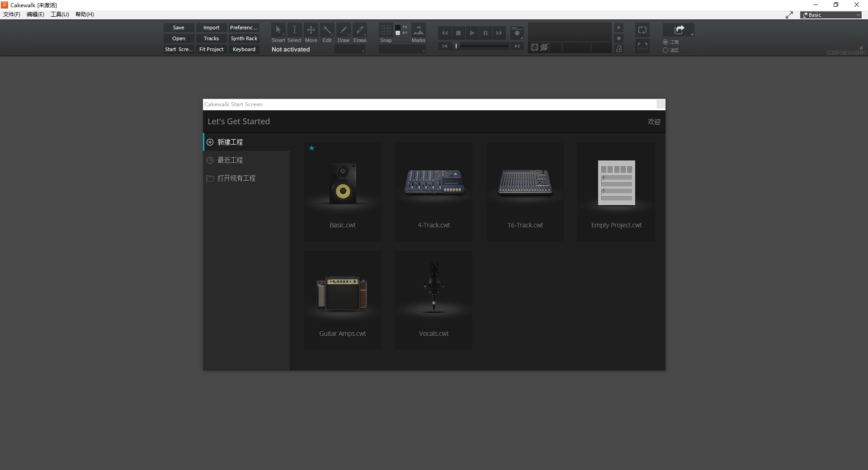Open Preferences from the toolbar
868x470 pixels.
244,28
